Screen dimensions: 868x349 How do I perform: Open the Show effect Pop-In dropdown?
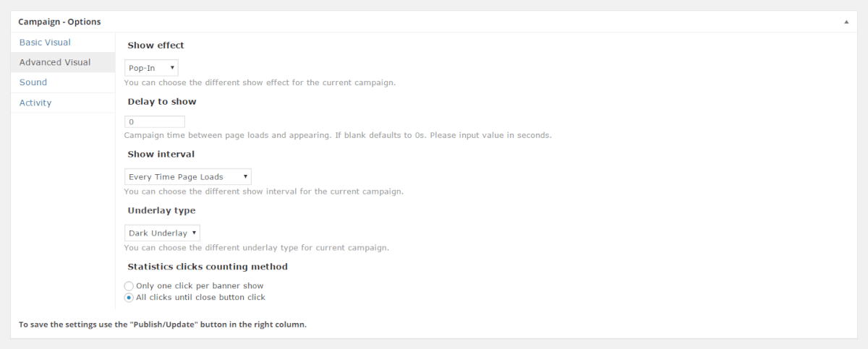point(151,69)
